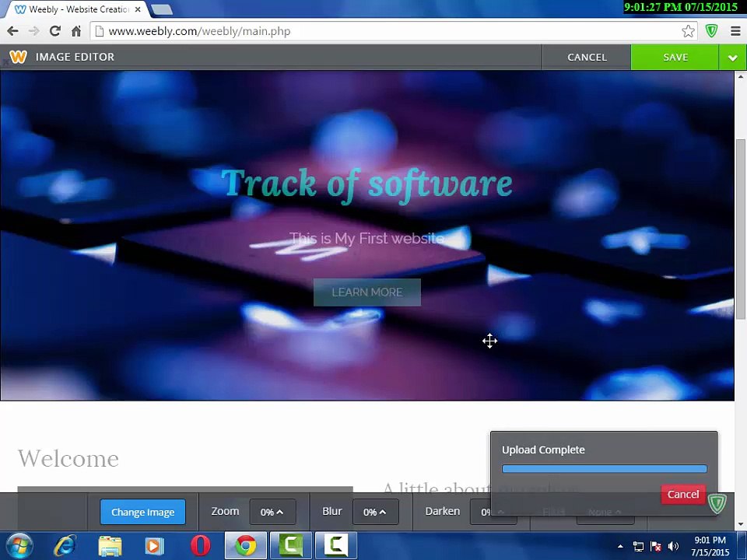Launch Opera browser from taskbar
This screenshot has height=560, width=747.
click(x=201, y=546)
